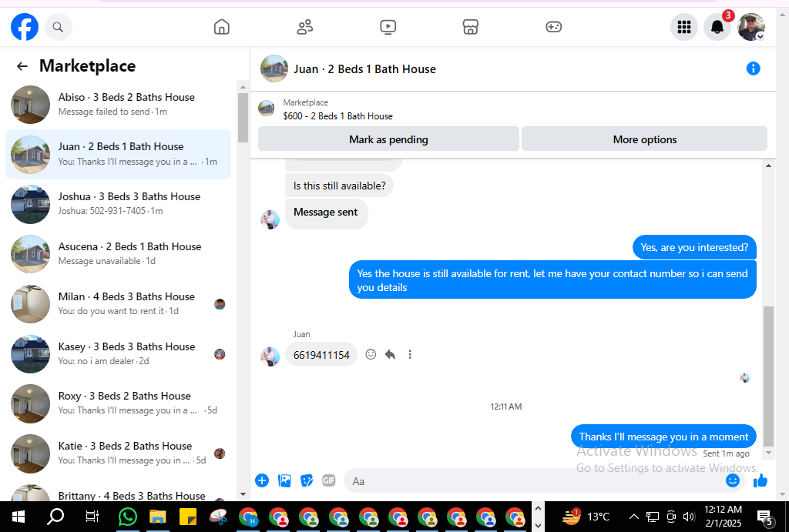Attach a photo with the image icon
Image resolution: width=789 pixels, height=532 pixels.
click(x=284, y=480)
